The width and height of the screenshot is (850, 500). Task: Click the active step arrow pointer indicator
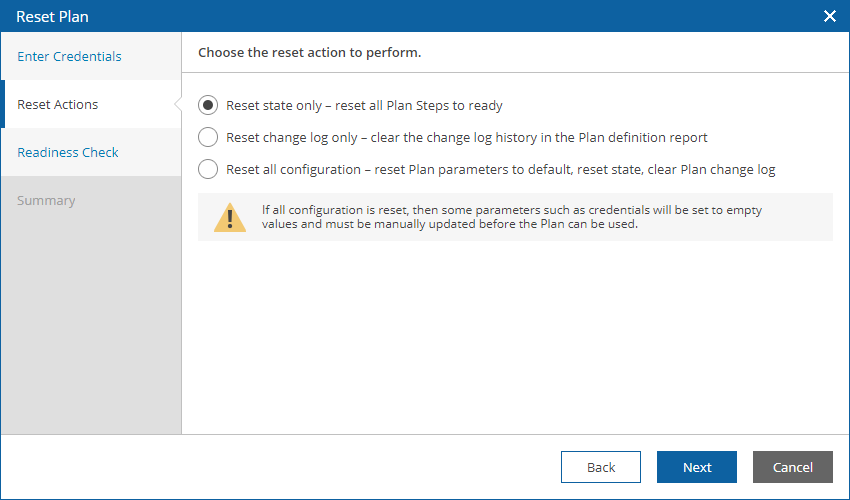(x=178, y=104)
